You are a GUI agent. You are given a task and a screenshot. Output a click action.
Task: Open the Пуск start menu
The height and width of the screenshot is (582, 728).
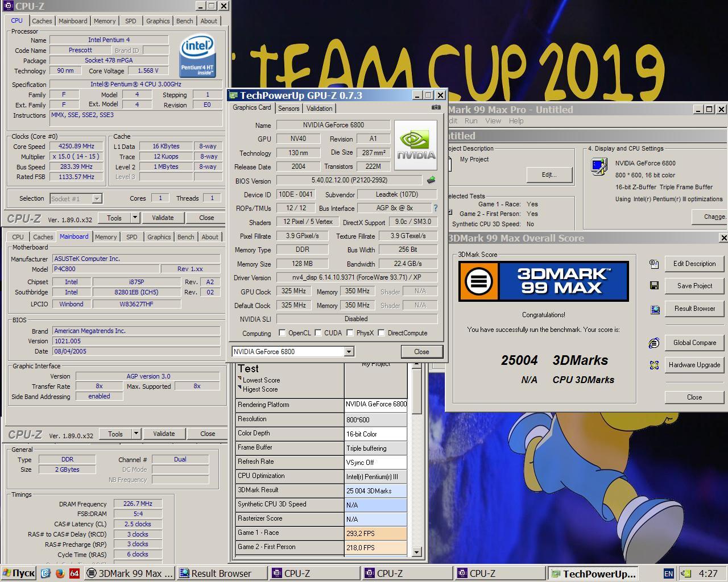[x=19, y=573]
